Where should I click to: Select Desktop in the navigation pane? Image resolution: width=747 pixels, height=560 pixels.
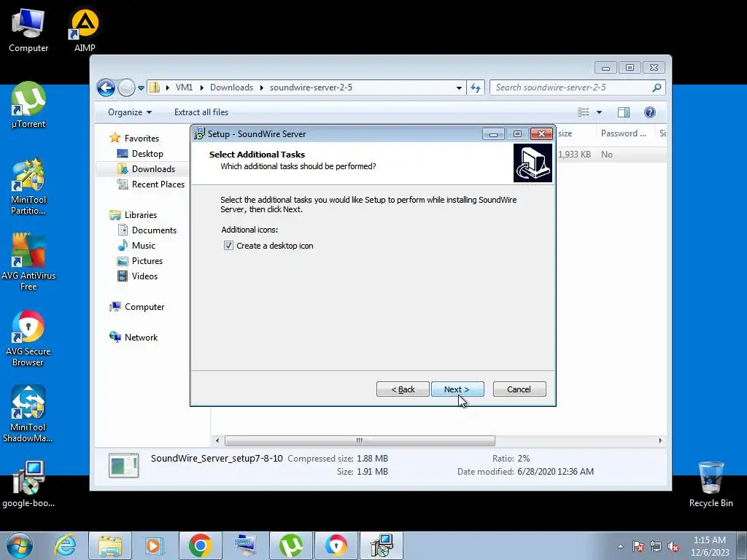pyautogui.click(x=147, y=154)
